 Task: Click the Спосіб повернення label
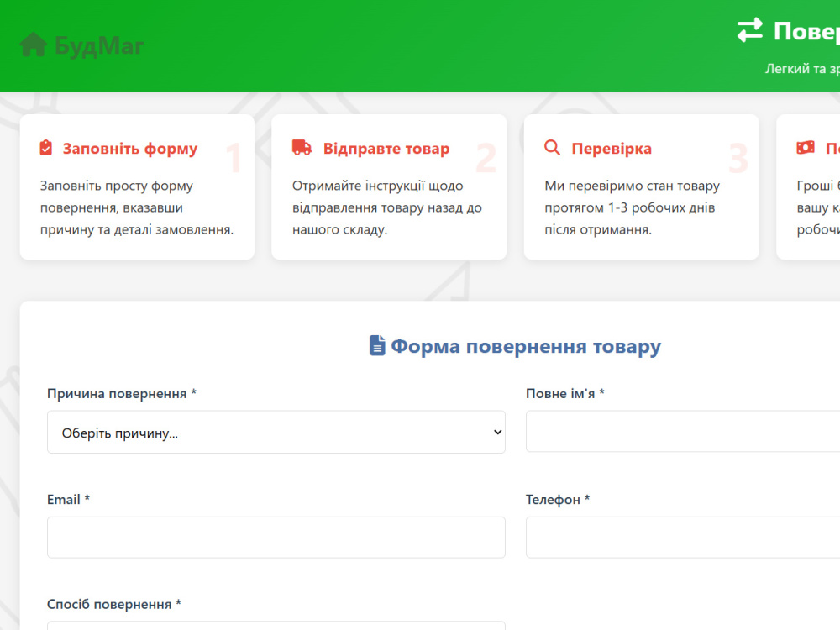(114, 604)
